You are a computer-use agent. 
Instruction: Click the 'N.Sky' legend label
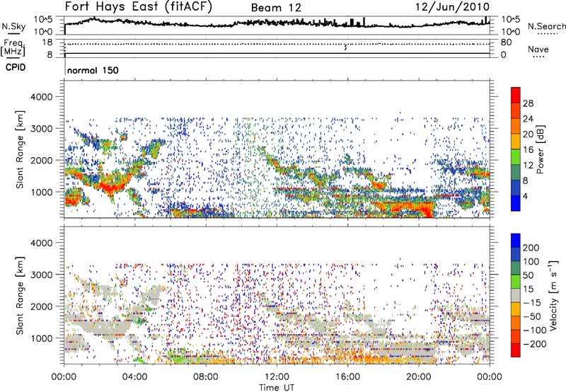(x=13, y=26)
